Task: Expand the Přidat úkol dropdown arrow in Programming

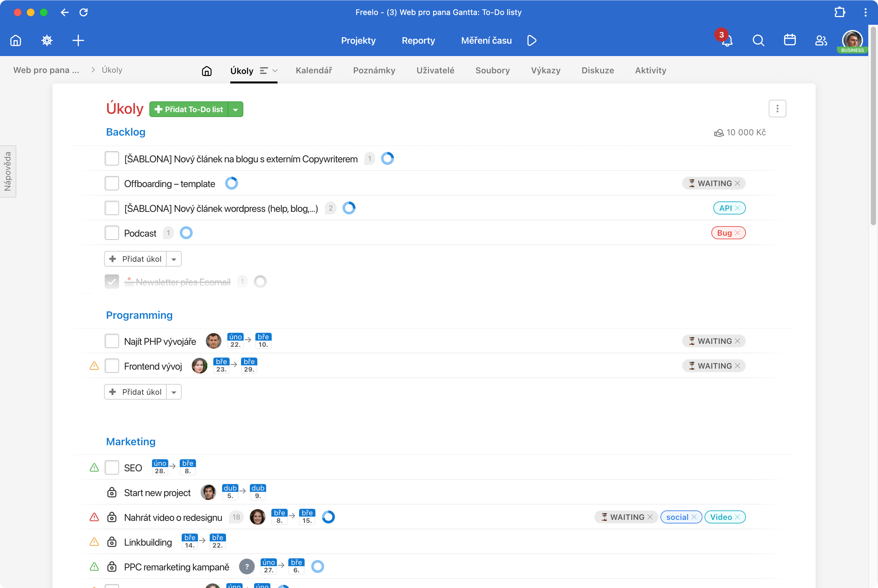Action: pos(174,392)
